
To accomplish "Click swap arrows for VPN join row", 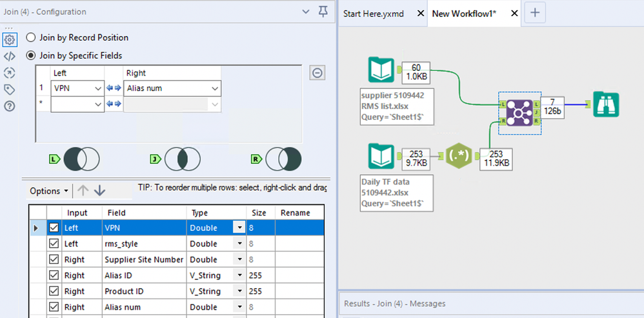I will click(114, 88).
